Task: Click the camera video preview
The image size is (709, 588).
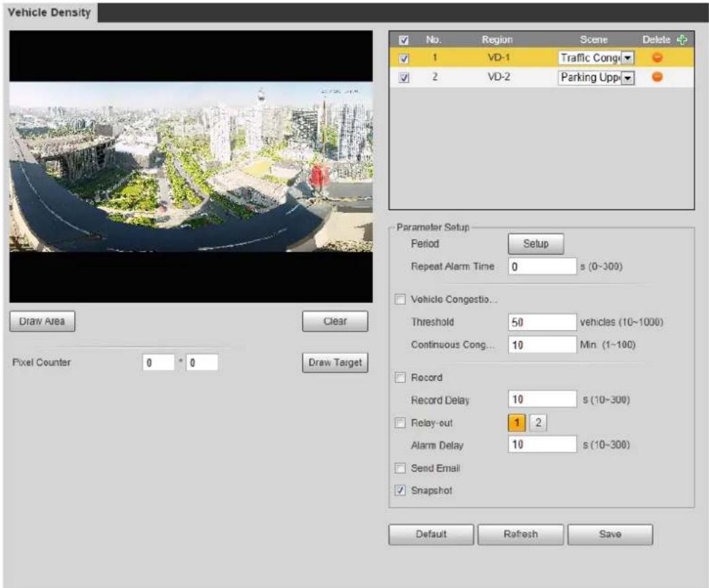Action: coord(191,167)
